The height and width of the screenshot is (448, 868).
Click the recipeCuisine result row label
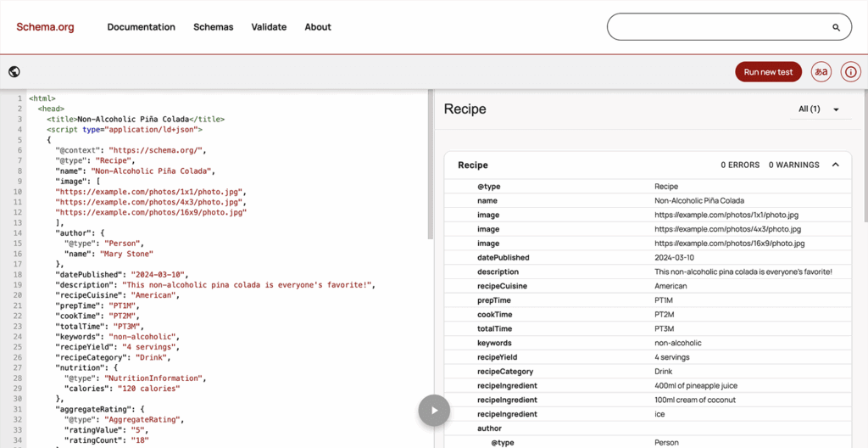coord(502,286)
